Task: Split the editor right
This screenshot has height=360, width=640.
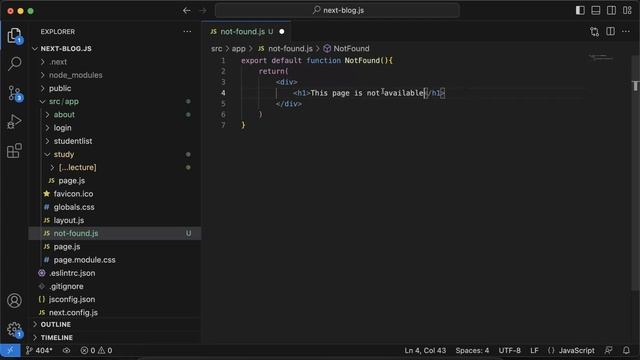Action: (610, 31)
